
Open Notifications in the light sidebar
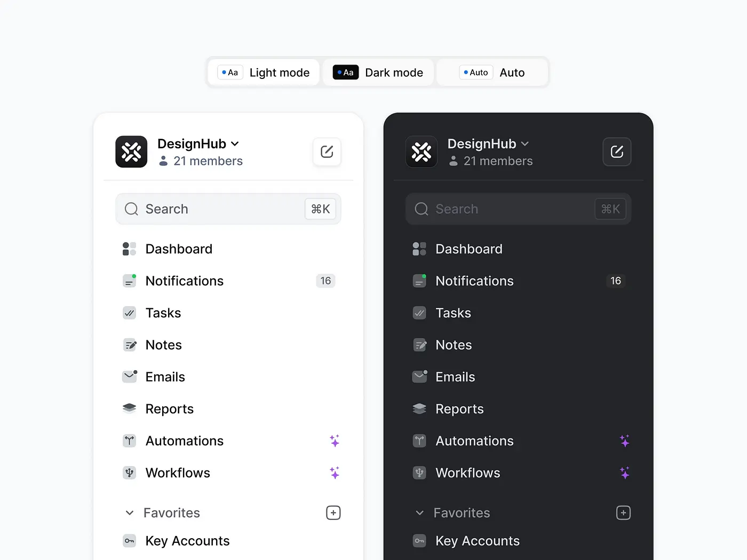coord(185,281)
